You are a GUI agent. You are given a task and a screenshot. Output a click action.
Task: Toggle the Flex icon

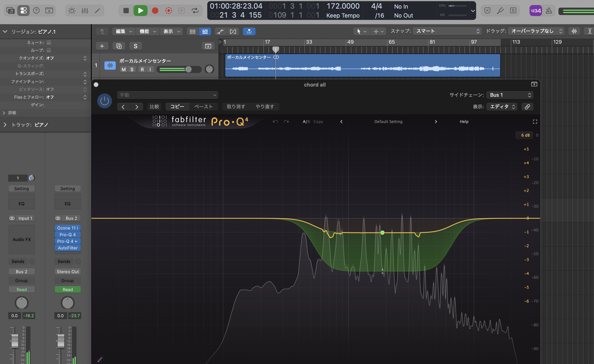[x=233, y=32]
